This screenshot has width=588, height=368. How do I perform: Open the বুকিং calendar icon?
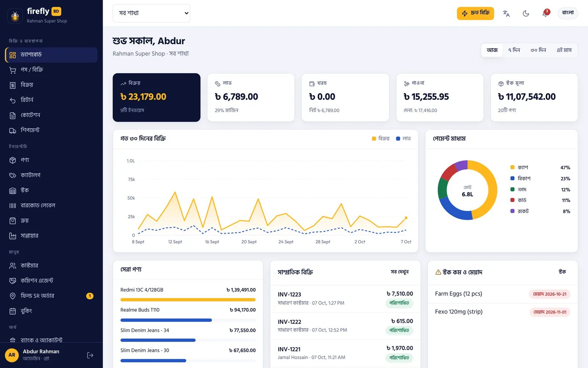click(x=12, y=311)
